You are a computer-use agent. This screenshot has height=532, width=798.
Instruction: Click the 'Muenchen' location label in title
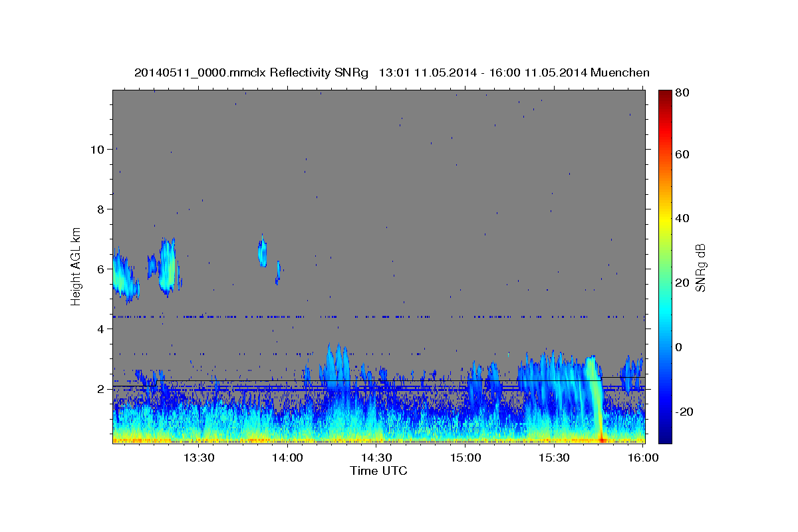(620, 72)
